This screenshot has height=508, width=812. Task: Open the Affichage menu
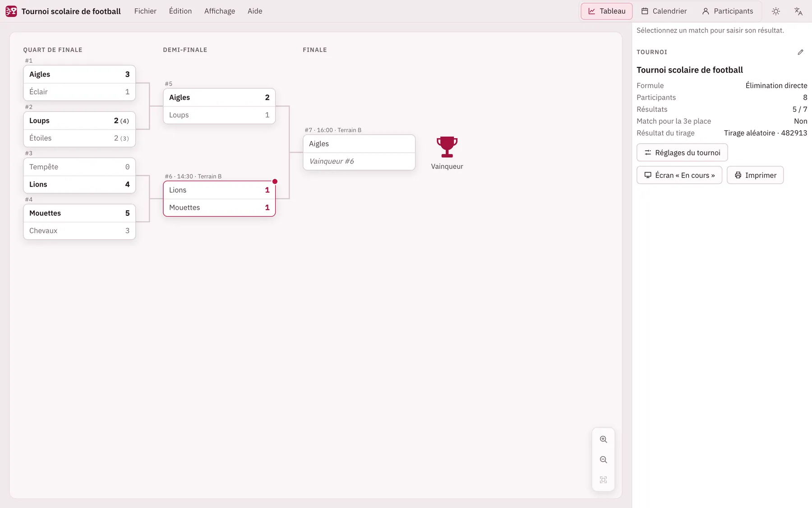coord(220,11)
